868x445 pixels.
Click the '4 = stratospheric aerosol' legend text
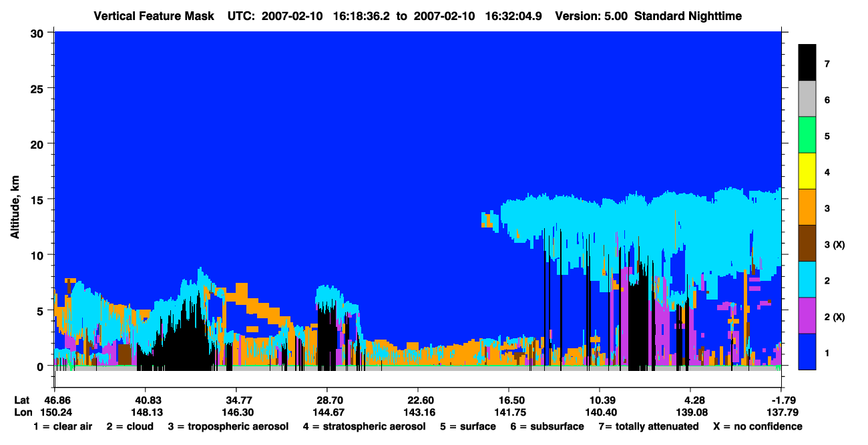pyautogui.click(x=365, y=426)
